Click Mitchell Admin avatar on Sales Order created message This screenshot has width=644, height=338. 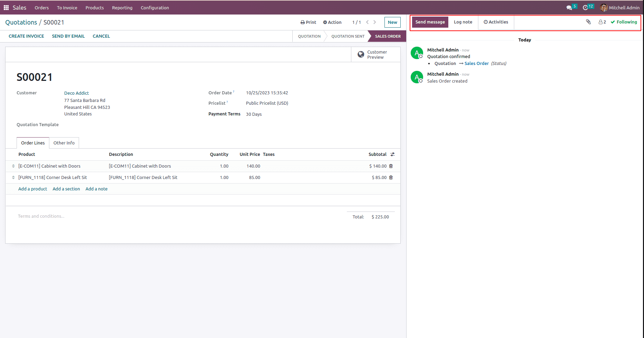click(x=417, y=77)
